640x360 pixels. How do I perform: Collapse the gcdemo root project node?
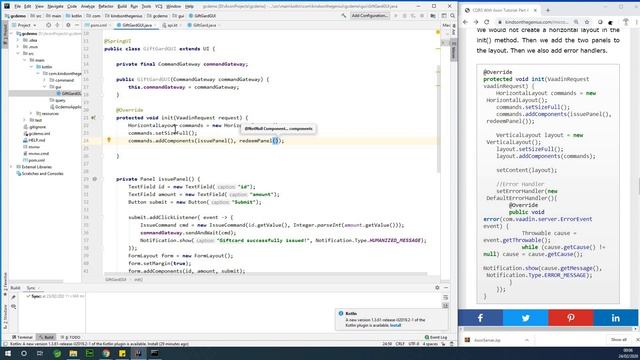click(12, 33)
